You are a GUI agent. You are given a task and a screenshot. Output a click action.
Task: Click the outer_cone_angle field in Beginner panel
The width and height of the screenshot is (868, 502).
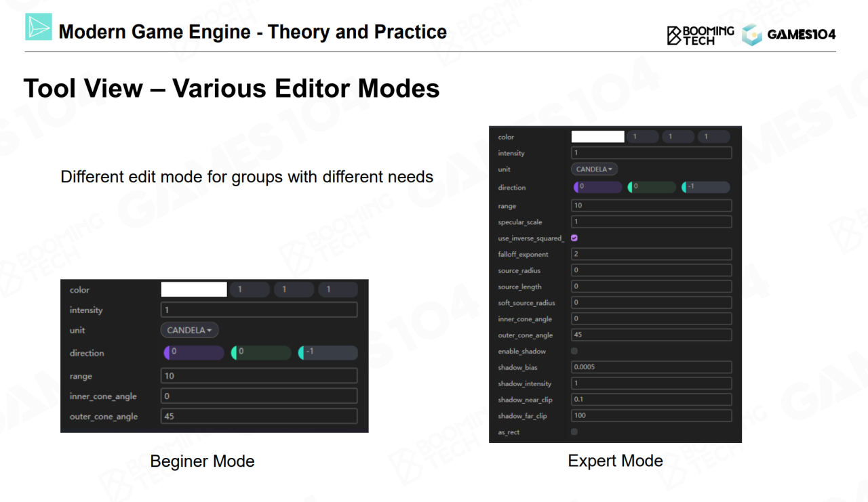coord(259,417)
